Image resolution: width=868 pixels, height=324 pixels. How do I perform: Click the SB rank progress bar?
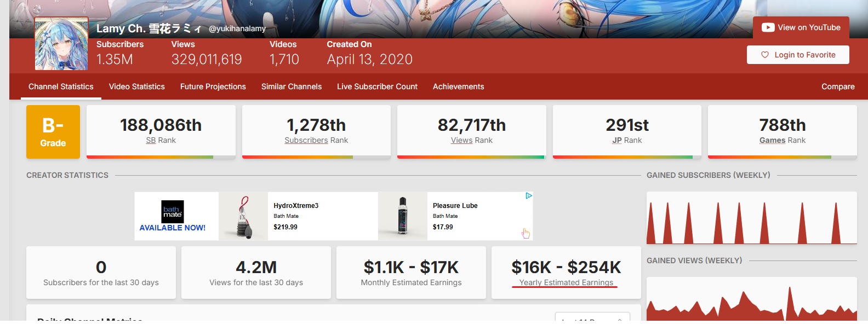[161, 157]
